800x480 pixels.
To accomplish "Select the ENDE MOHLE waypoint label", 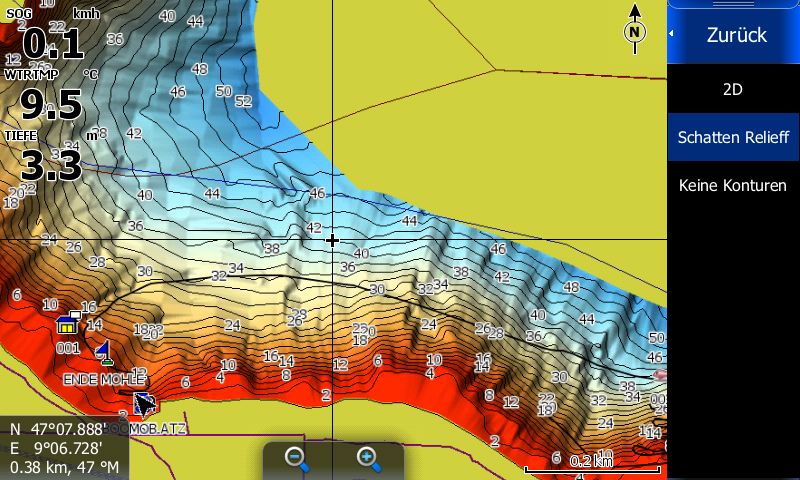I will 105,380.
